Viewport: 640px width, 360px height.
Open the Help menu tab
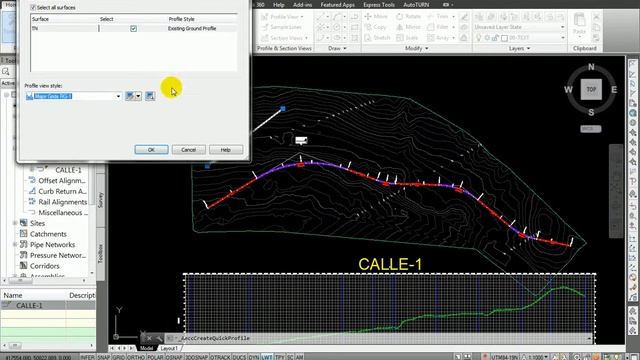tap(279, 5)
